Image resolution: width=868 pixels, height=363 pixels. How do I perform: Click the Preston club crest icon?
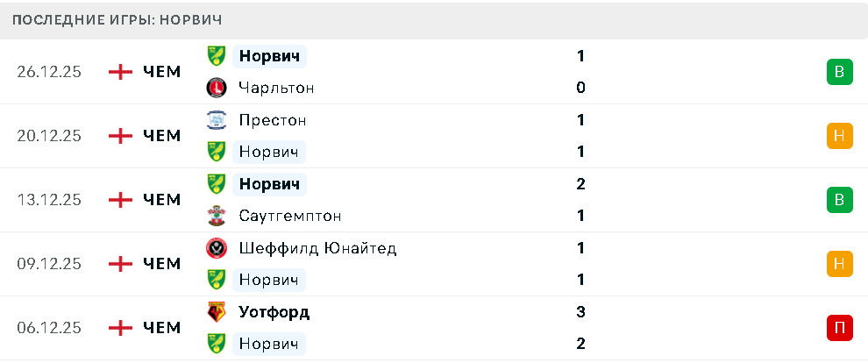click(216, 120)
